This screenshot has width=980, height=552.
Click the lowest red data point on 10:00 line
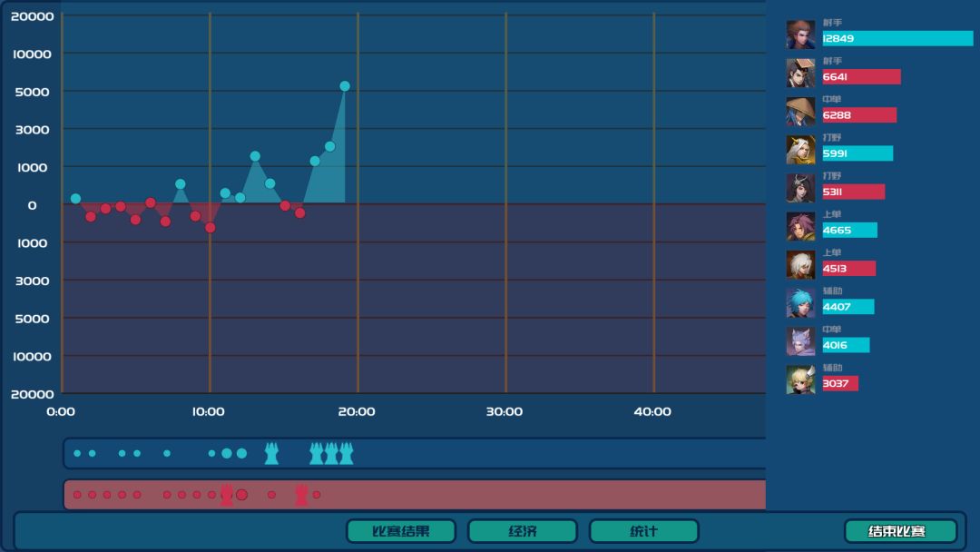tap(210, 228)
